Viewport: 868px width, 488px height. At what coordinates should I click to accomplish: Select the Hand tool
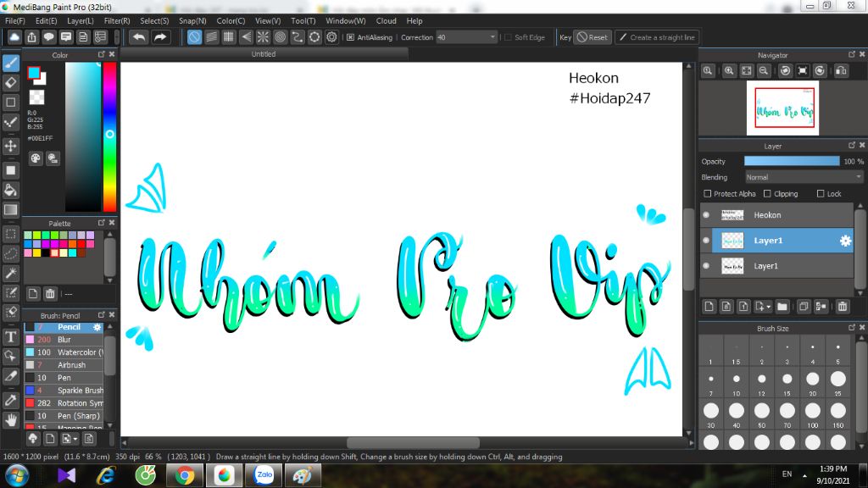(11, 420)
